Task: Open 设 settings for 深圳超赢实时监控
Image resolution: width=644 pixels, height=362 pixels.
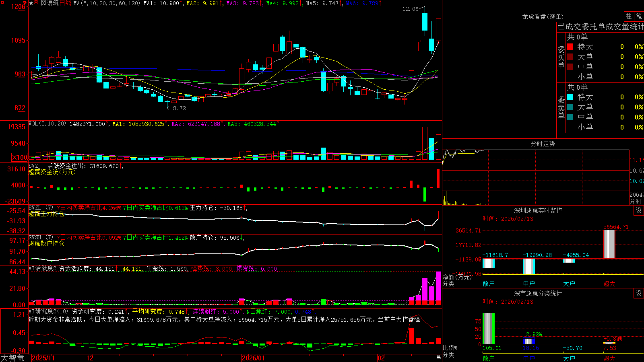Action: click(x=639, y=210)
